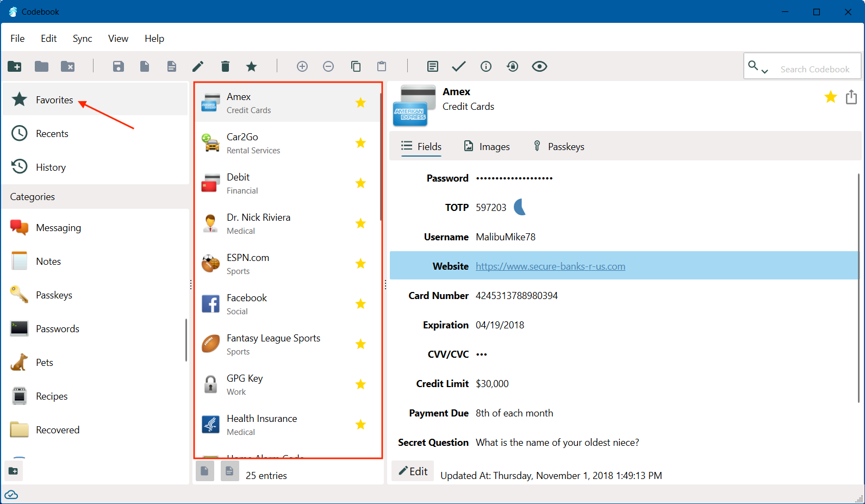This screenshot has width=865, height=504.
Task: Click the circled plus add field icon
Action: 302,66
